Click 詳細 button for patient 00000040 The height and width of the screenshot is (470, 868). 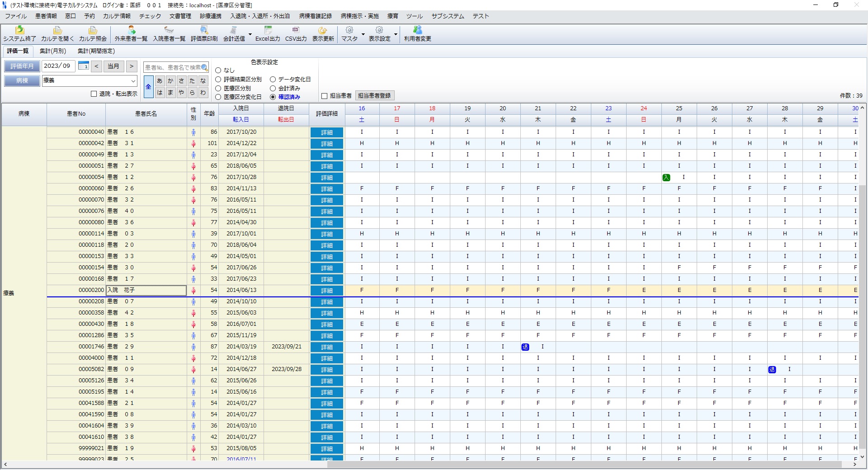(326, 132)
